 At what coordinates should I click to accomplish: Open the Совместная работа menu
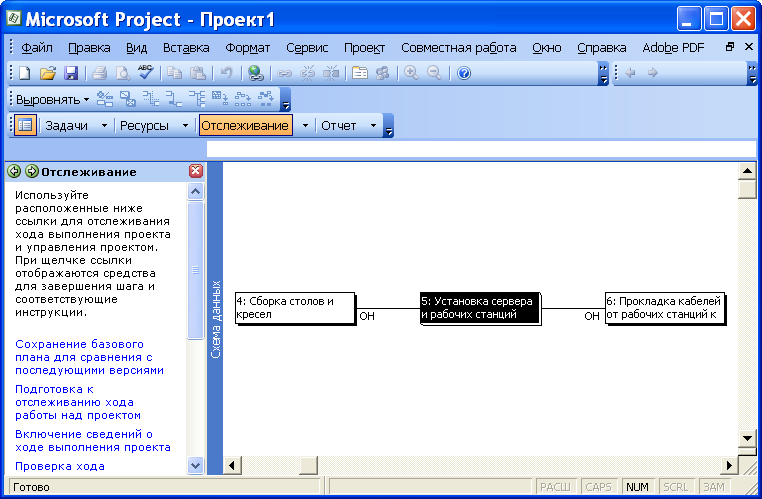point(459,48)
